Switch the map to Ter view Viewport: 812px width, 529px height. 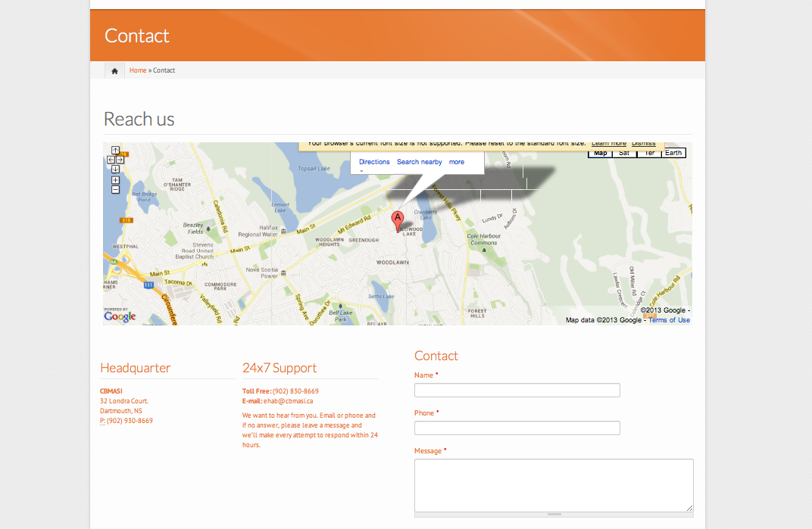point(649,153)
